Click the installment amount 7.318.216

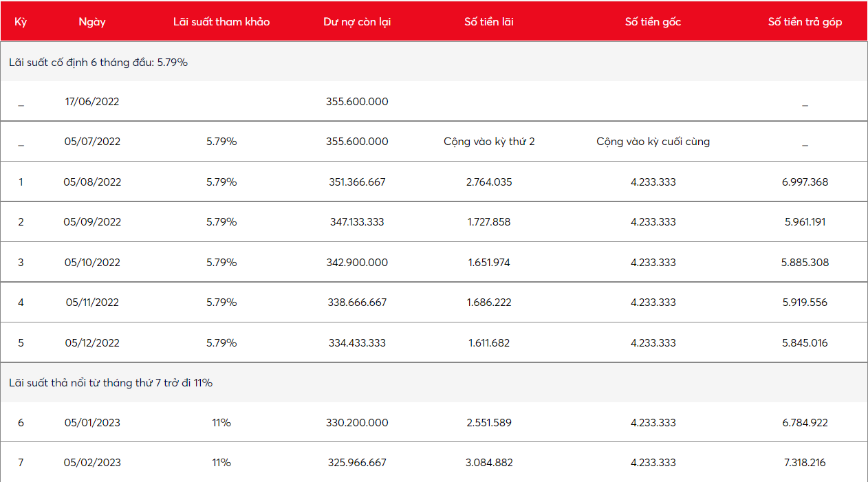[x=805, y=463]
